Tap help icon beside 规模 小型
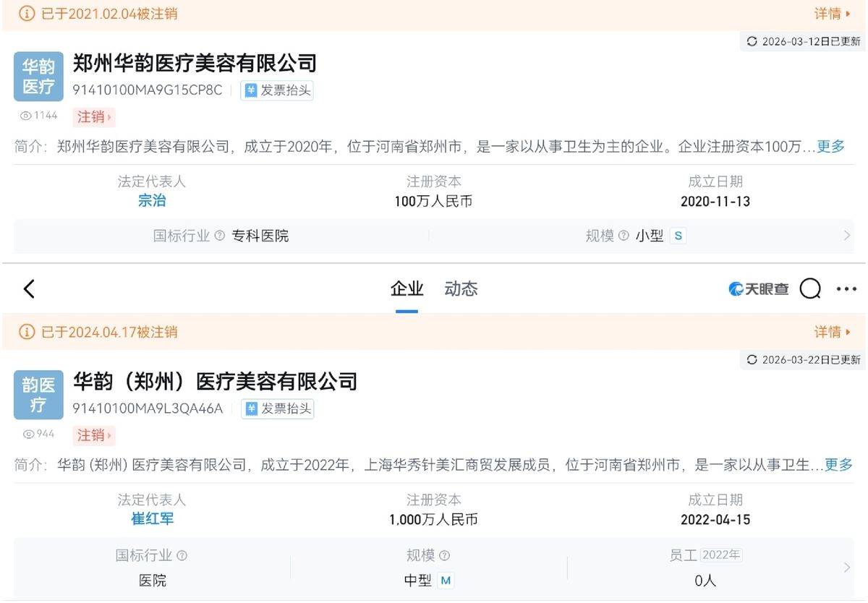 (x=624, y=236)
